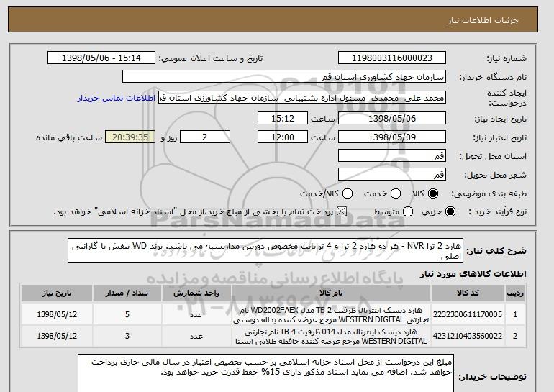Viewport: 554px width, 392px height.
Task: Click need date 1398/05/12 in row 1
Action: click(x=57, y=314)
